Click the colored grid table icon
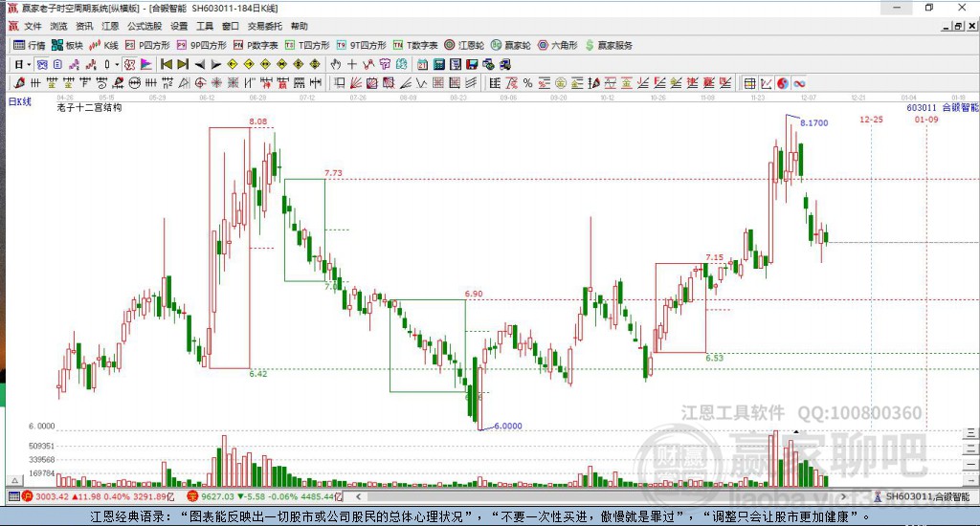The image size is (980, 526). 750,83
